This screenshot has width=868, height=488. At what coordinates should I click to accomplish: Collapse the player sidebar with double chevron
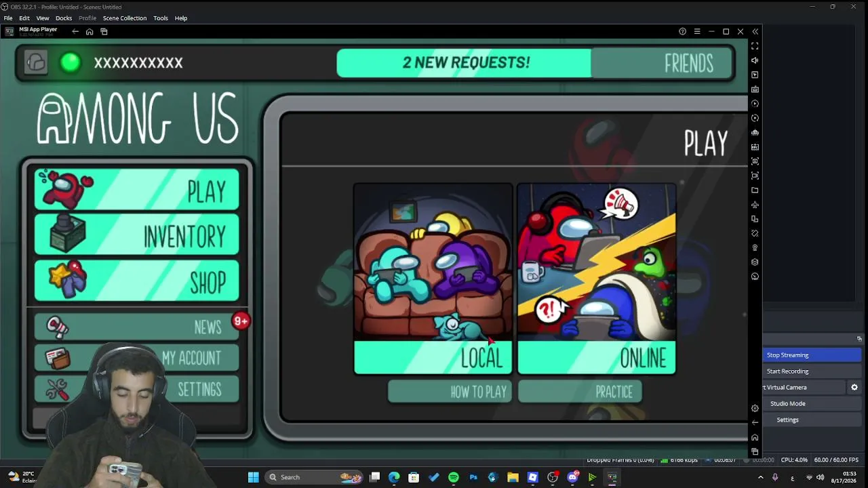pos(755,32)
